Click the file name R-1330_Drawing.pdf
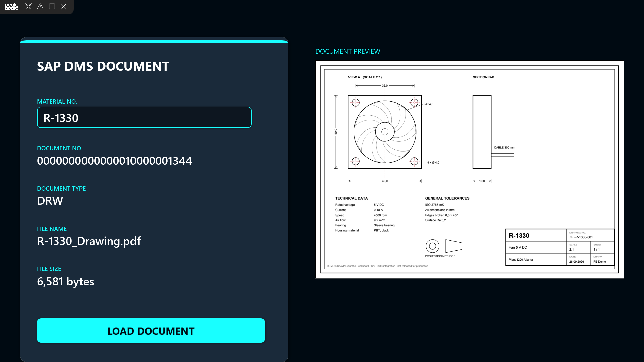Viewport: 644px width, 362px height. (x=89, y=241)
